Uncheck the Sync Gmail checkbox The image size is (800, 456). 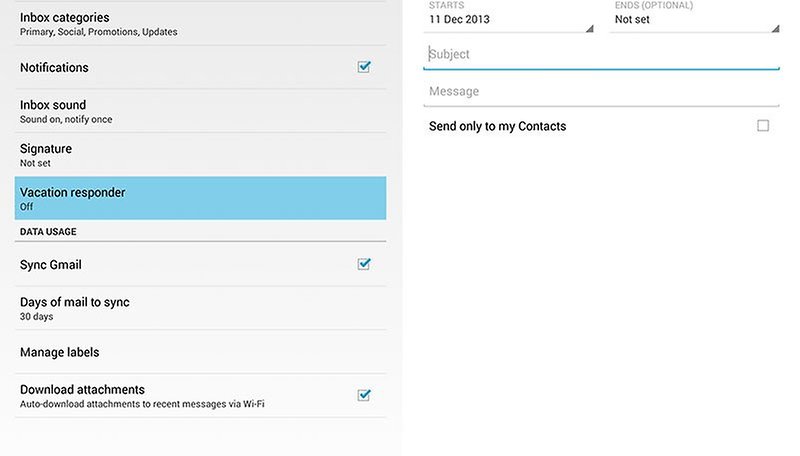click(x=364, y=264)
